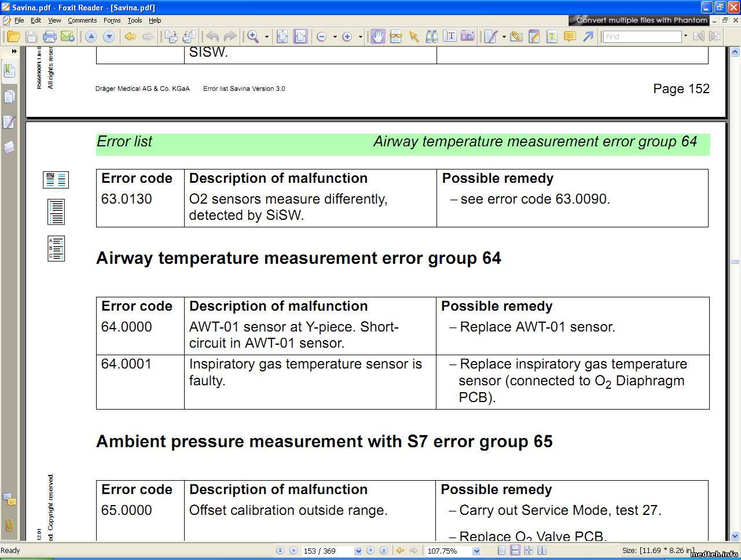Click the Email envelope icon

[68, 36]
